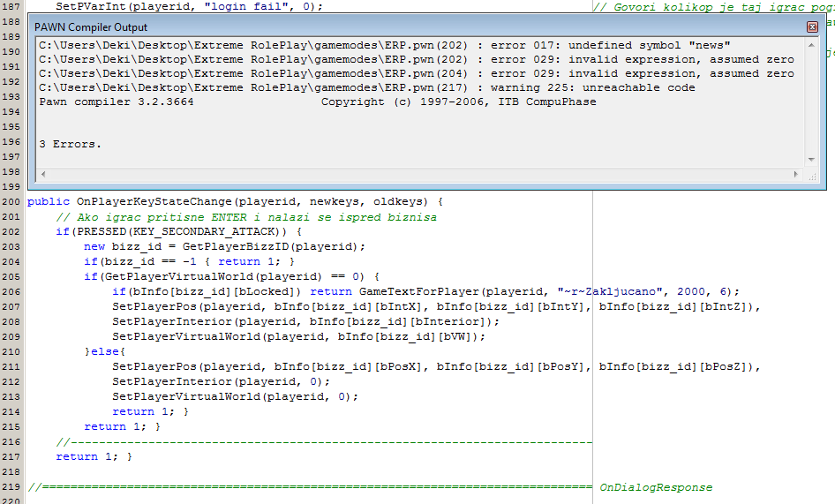Select the ERP.pwn(204) error 029 line
The width and height of the screenshot is (835, 504).
pos(417,73)
